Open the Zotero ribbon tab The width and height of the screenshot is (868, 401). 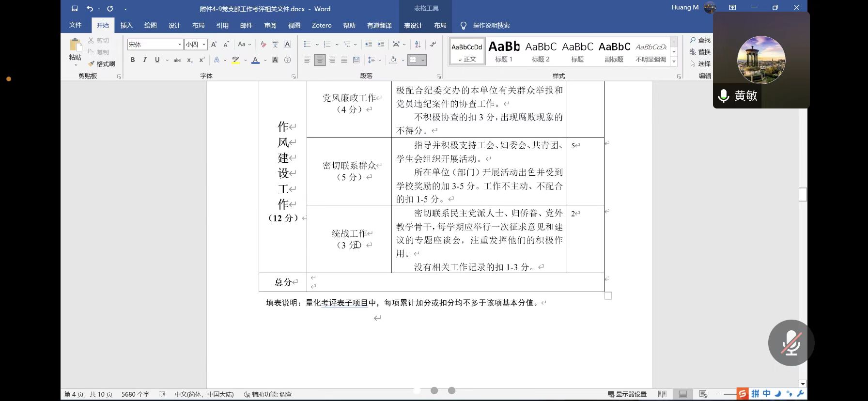pyautogui.click(x=322, y=25)
